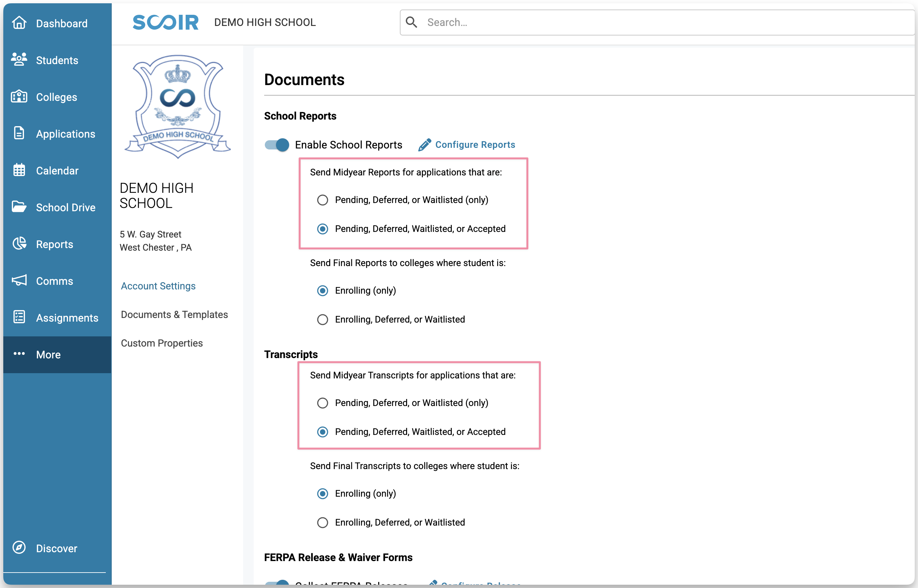Image resolution: width=918 pixels, height=588 pixels.
Task: Open Applications document icon
Action: pyautogui.click(x=19, y=133)
